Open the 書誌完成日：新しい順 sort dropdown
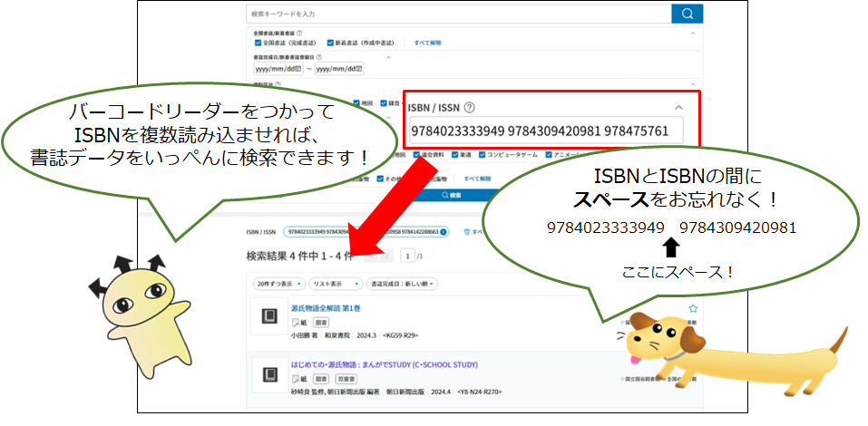Image resolution: width=868 pixels, height=426 pixels. (402, 284)
